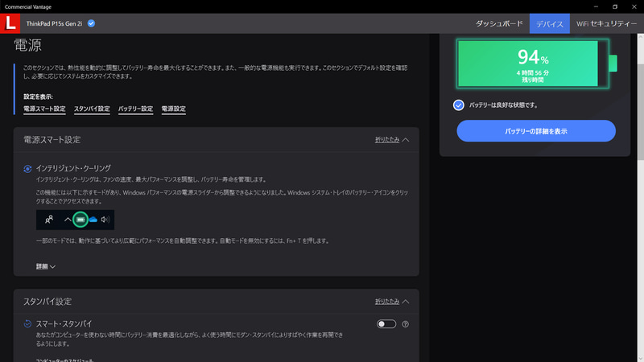Collapse the スタンバイ設定 section

[x=392, y=302]
